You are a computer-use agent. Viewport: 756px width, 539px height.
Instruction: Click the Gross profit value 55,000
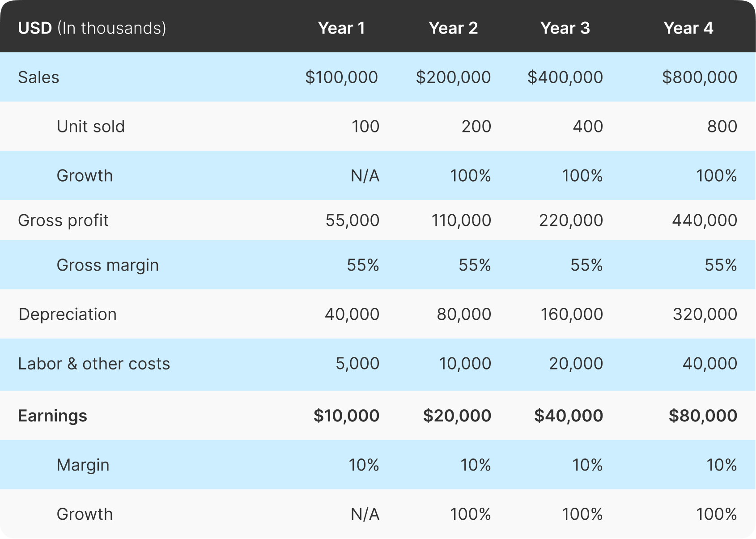pyautogui.click(x=353, y=221)
